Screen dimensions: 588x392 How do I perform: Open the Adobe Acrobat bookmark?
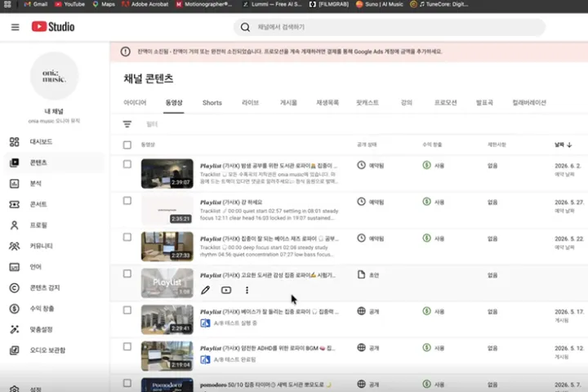click(x=145, y=4)
